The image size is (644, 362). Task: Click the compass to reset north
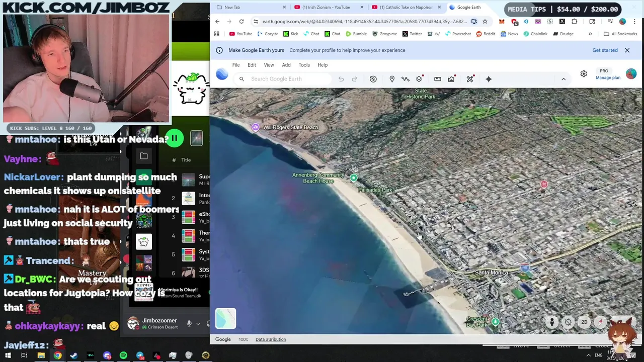(600, 322)
